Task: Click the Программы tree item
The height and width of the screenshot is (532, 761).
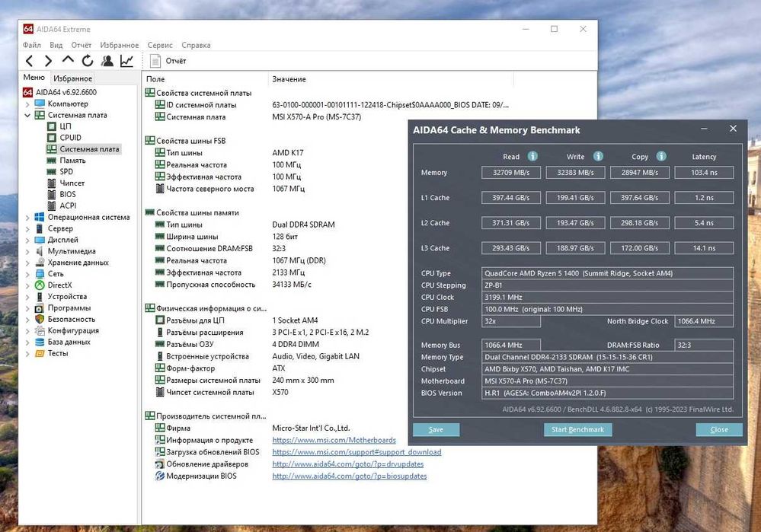Action: pos(69,308)
